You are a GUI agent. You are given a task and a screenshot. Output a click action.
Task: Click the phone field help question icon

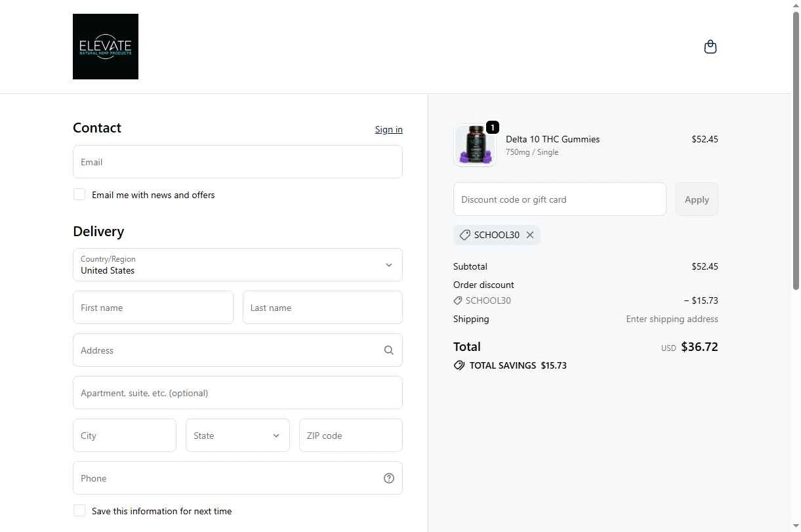(389, 478)
